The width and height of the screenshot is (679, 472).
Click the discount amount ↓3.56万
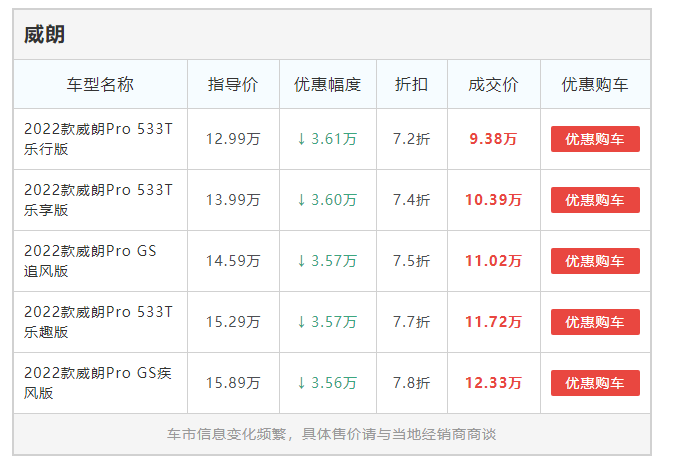click(327, 383)
